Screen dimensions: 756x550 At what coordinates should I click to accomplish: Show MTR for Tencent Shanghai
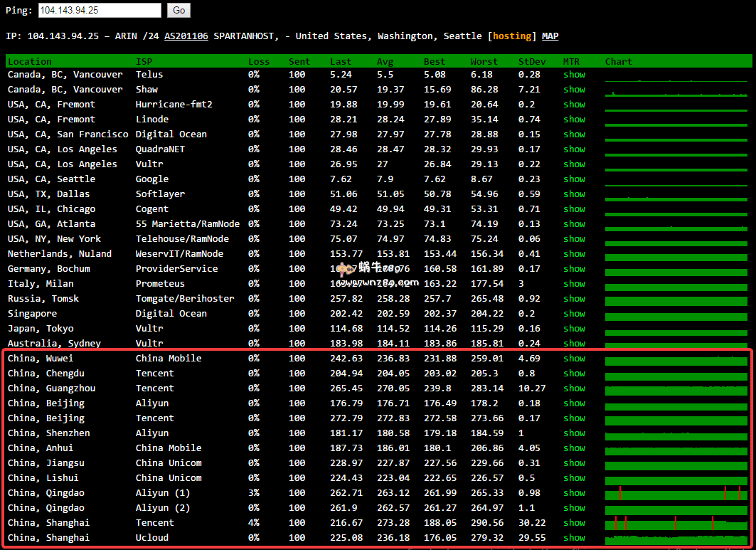point(574,522)
